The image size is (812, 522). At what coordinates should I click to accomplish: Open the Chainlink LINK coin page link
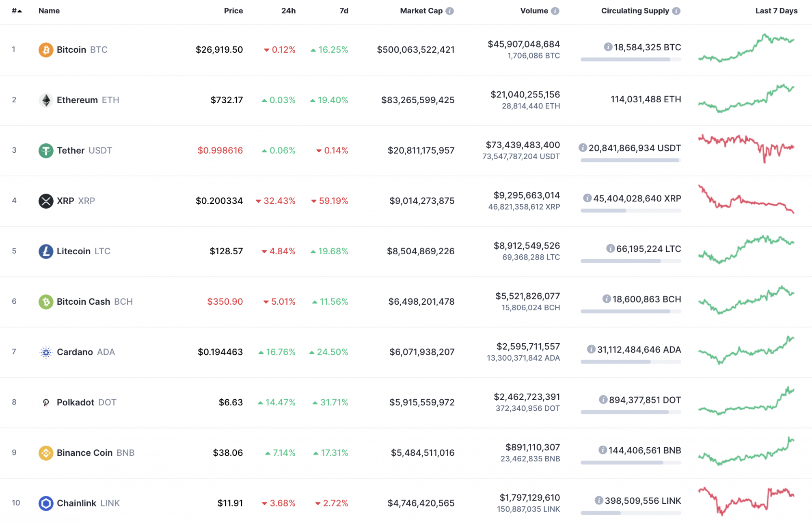click(x=89, y=503)
